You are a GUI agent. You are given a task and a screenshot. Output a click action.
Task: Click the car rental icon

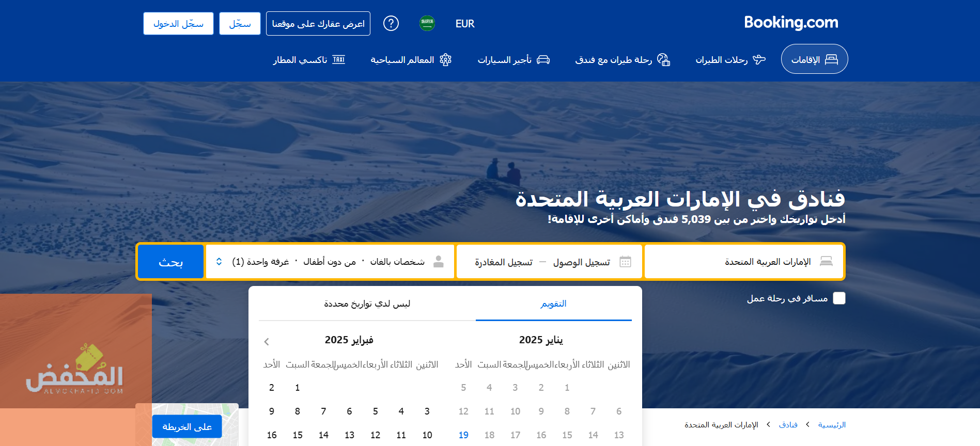pyautogui.click(x=543, y=60)
